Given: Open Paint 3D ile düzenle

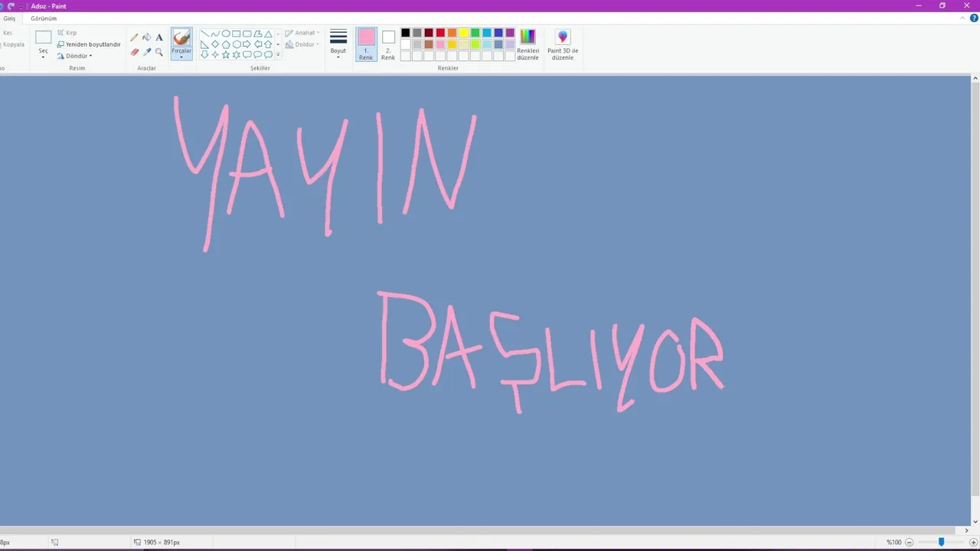Looking at the screenshot, I should tap(563, 45).
